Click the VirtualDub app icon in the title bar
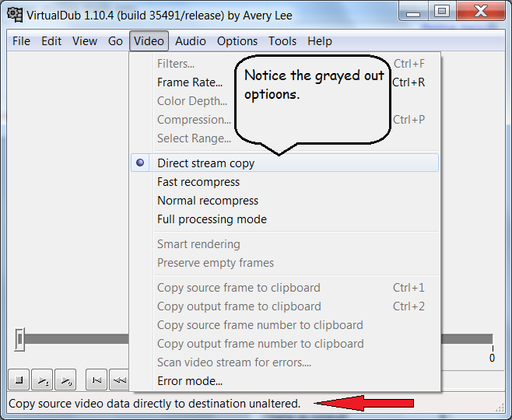The image size is (512, 420). tap(15, 15)
